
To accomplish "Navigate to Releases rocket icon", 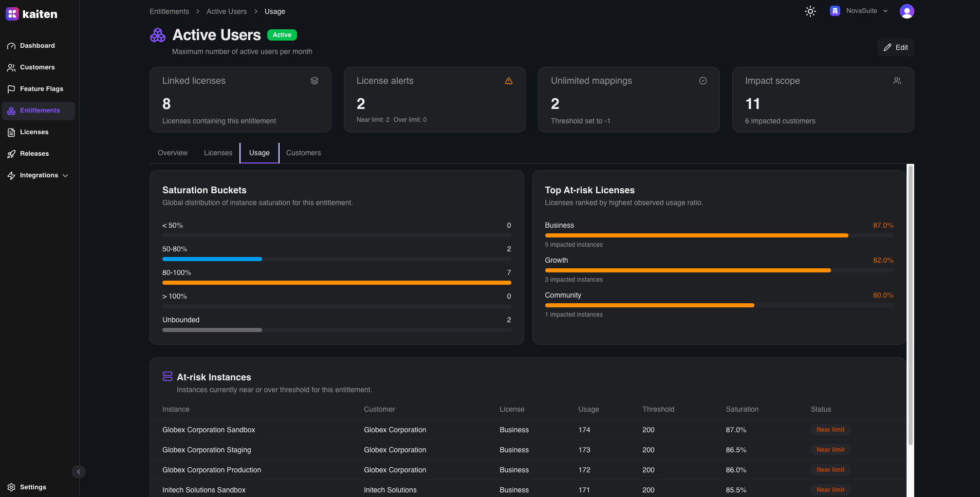I will point(11,154).
